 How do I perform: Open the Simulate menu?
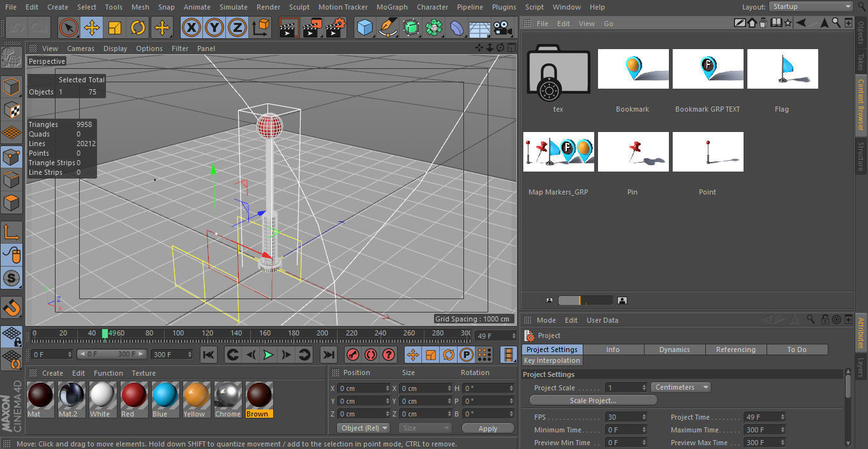click(233, 7)
